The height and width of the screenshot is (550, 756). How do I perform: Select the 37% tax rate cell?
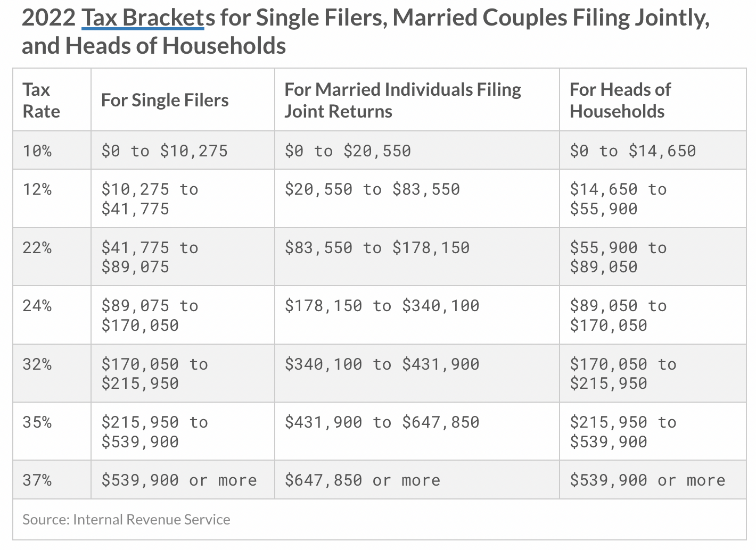pyautogui.click(x=37, y=480)
